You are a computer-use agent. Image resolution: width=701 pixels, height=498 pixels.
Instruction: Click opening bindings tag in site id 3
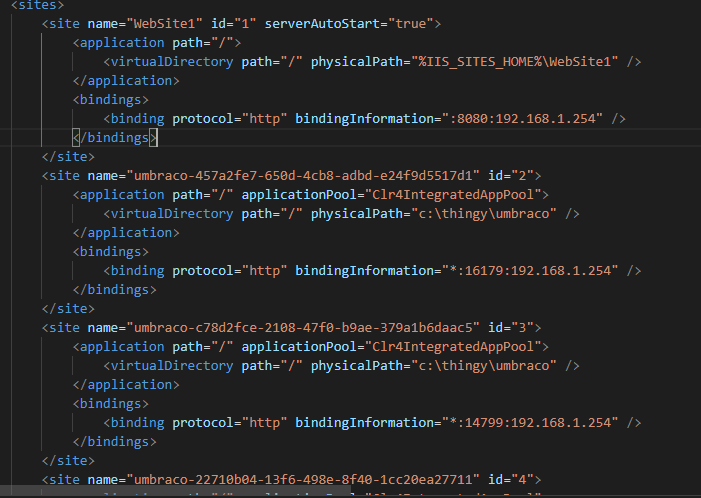[111, 404]
